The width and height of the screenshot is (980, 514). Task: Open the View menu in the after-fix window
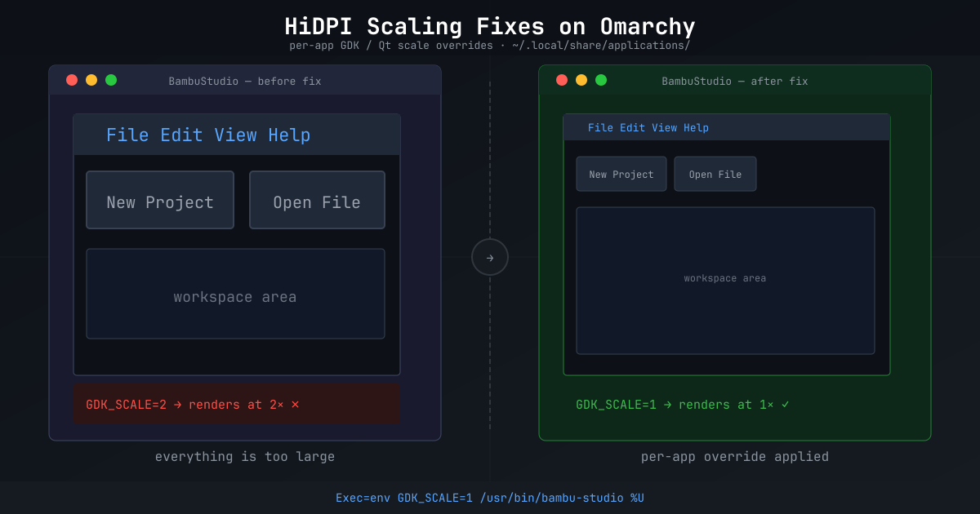pos(664,128)
